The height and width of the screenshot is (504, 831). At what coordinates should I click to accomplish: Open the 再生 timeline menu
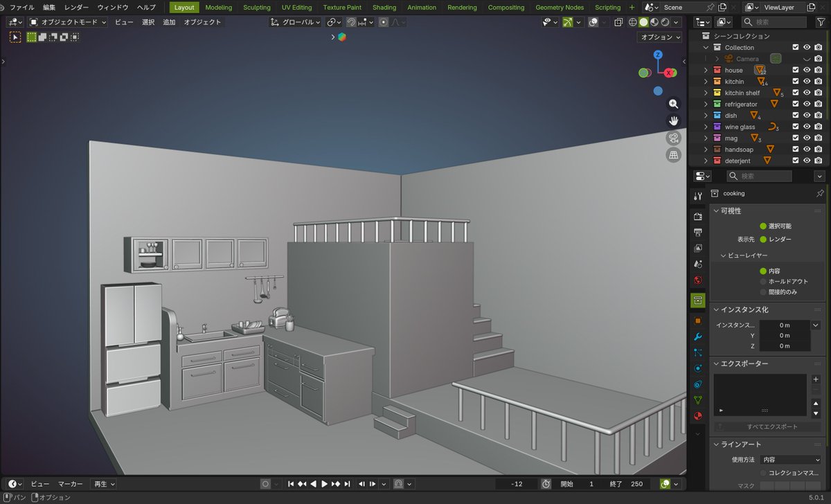(x=104, y=484)
